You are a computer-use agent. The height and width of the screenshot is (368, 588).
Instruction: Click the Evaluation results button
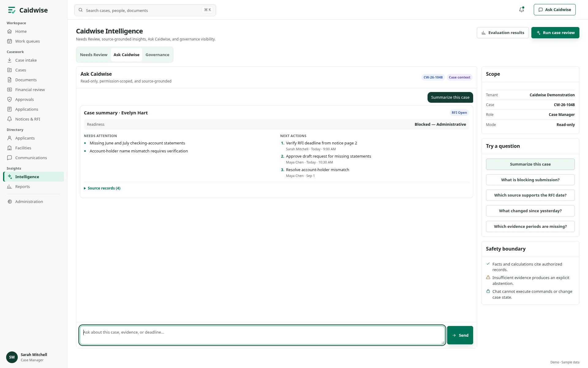coord(503,33)
